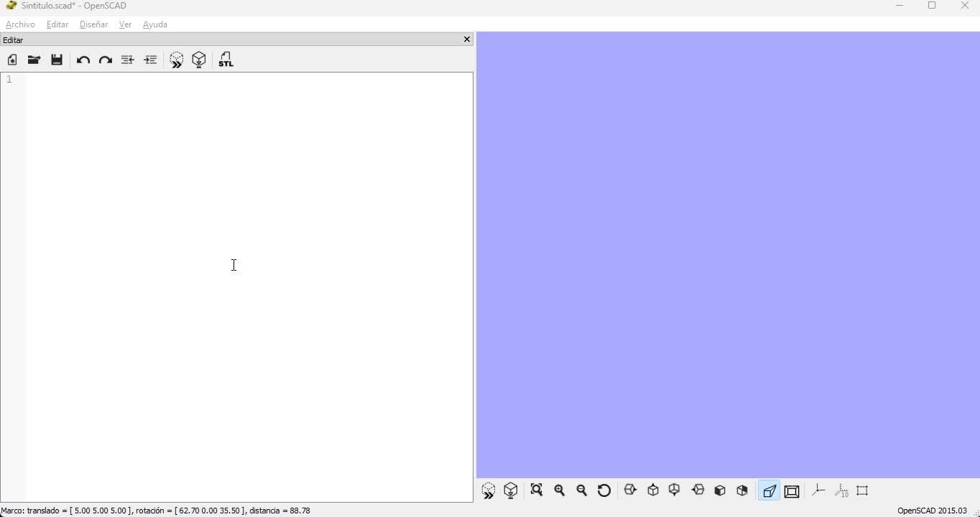The image size is (980, 517).
Task: Switch to the Back view
Action: point(742,490)
